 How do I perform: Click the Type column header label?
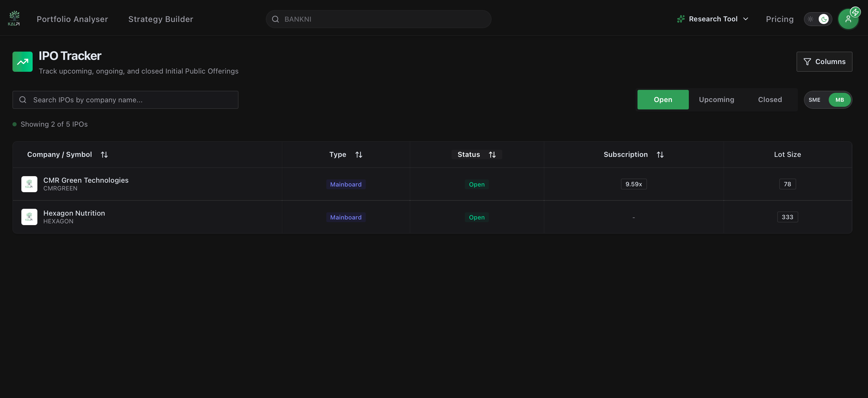(338, 155)
